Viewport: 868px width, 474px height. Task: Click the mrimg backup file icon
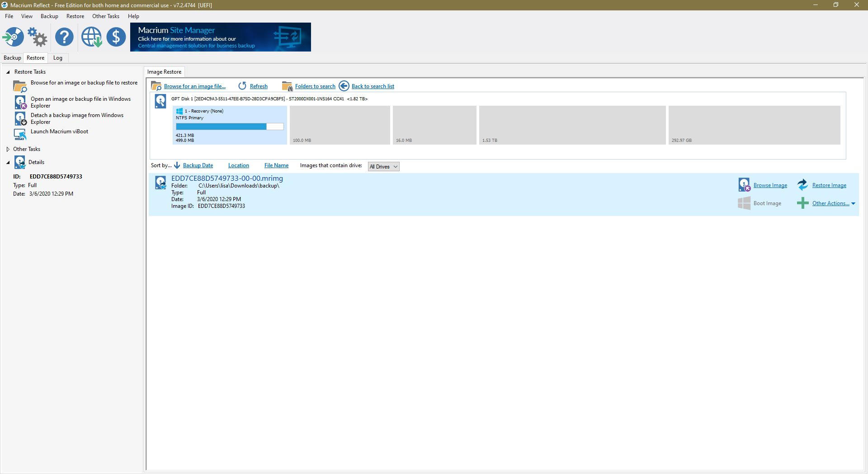(160, 183)
